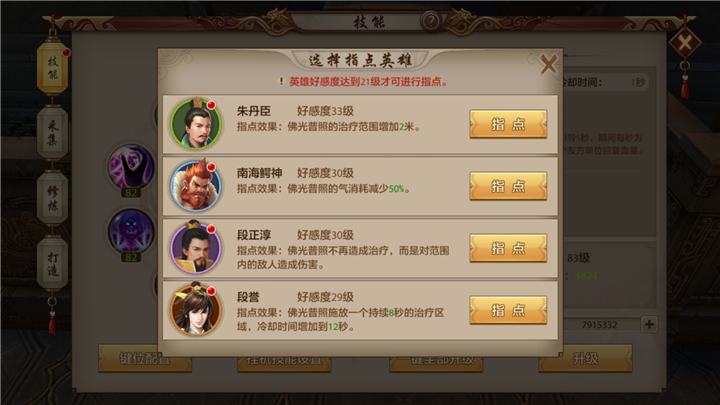Click the plus icon beside 7915332

[649, 324]
